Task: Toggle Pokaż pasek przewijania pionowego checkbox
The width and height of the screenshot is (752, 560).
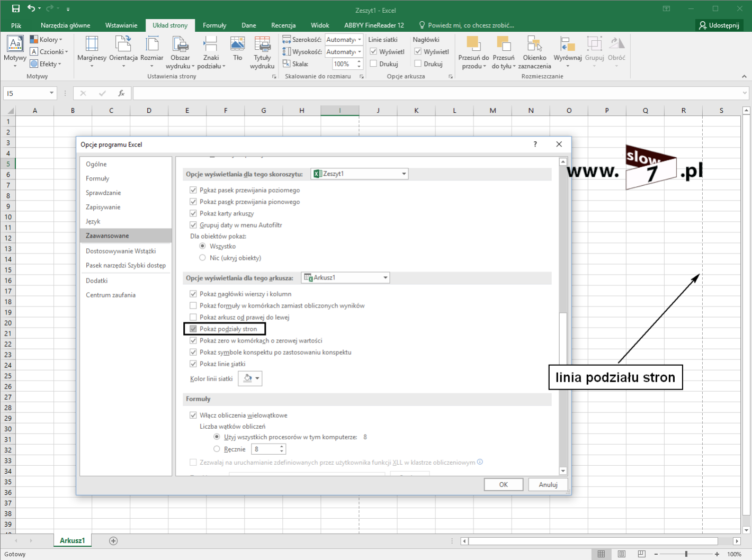Action: (193, 202)
